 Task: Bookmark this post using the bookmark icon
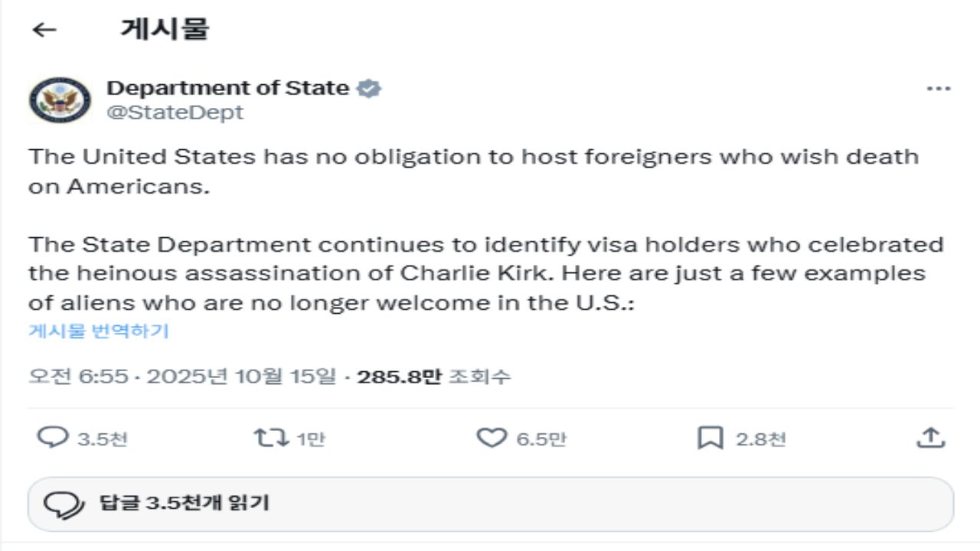point(710,439)
